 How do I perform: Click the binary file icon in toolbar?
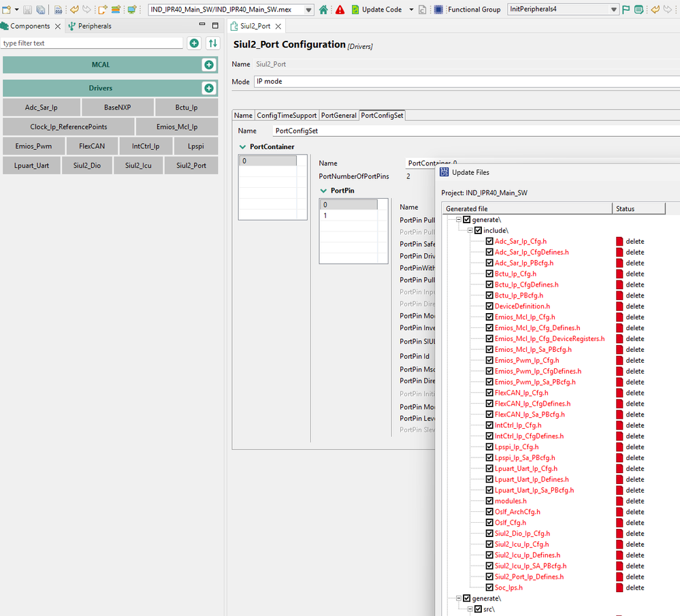point(58,9)
